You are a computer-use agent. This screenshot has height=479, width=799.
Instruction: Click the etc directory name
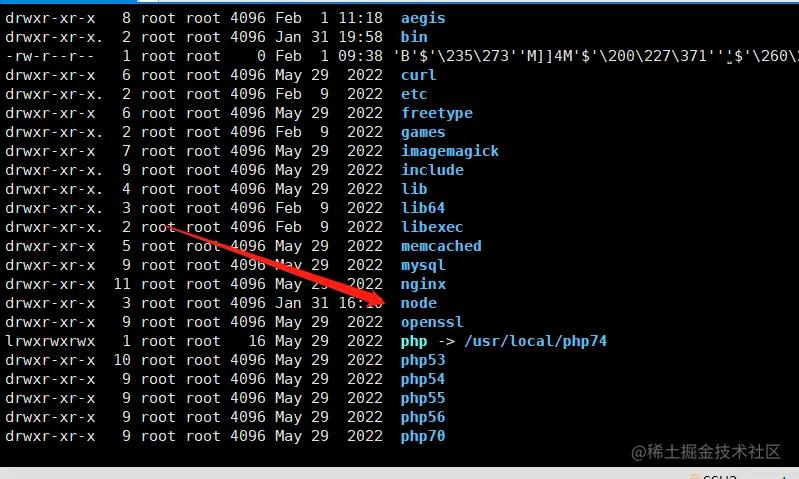414,94
